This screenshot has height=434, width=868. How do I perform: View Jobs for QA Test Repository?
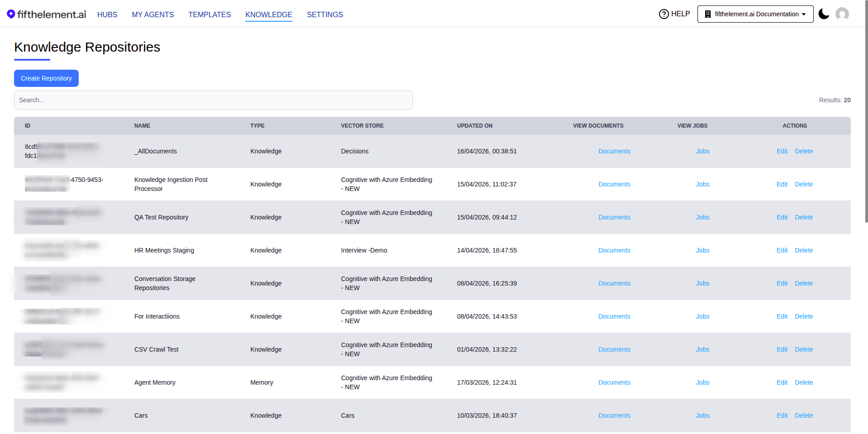(702, 217)
